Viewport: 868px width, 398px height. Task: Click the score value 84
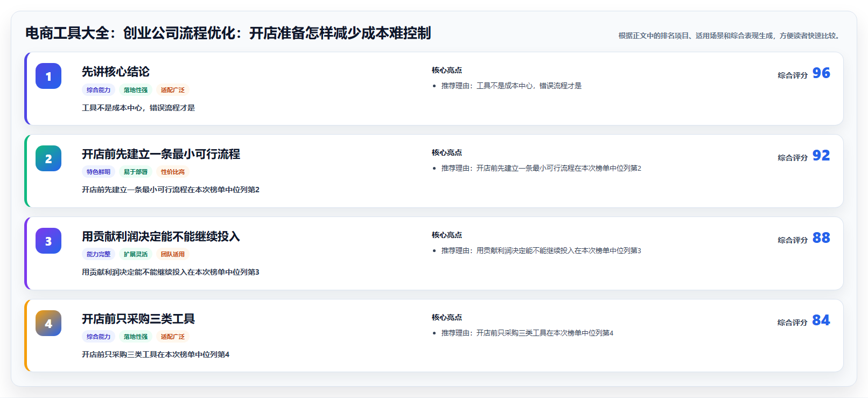tap(821, 320)
